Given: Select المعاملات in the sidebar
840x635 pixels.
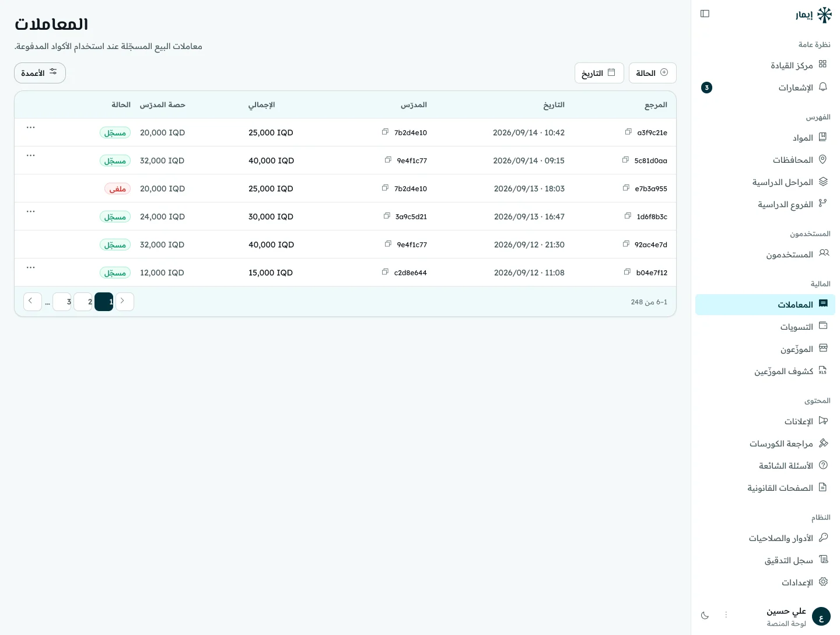Looking at the screenshot, I should [765, 305].
